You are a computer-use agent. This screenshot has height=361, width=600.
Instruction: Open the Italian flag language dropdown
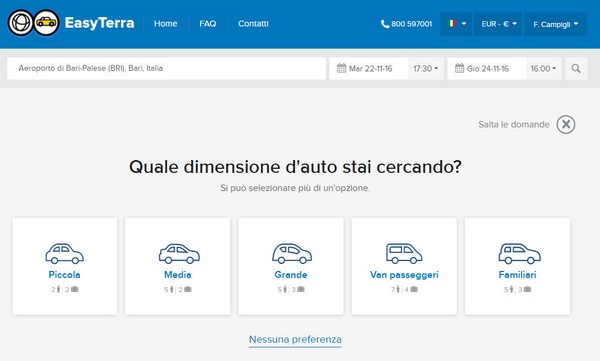tap(456, 24)
